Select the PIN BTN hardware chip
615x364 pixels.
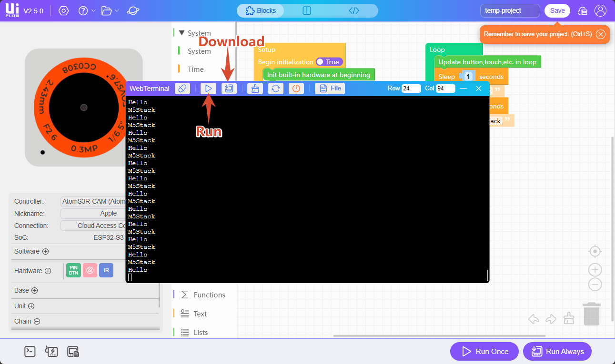(73, 270)
